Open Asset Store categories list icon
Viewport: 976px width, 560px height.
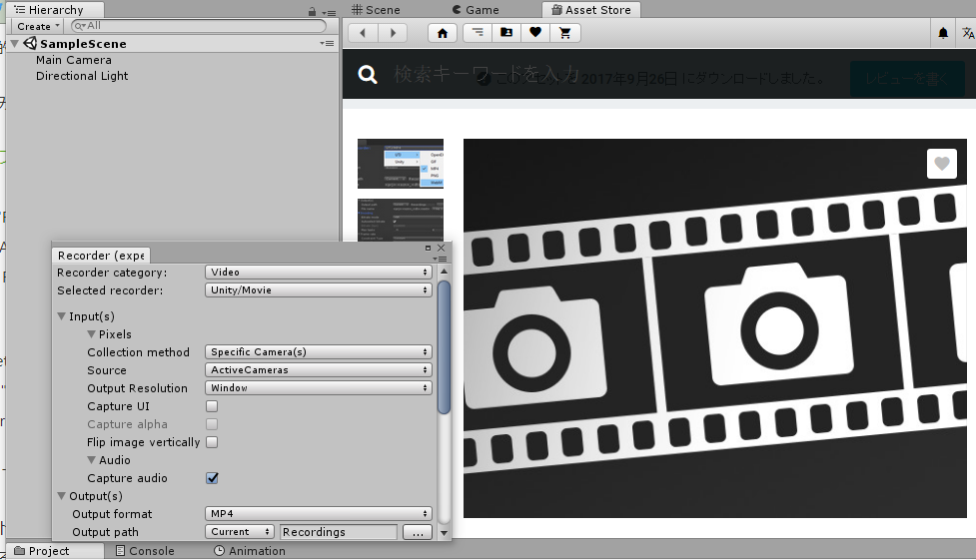coord(478,33)
